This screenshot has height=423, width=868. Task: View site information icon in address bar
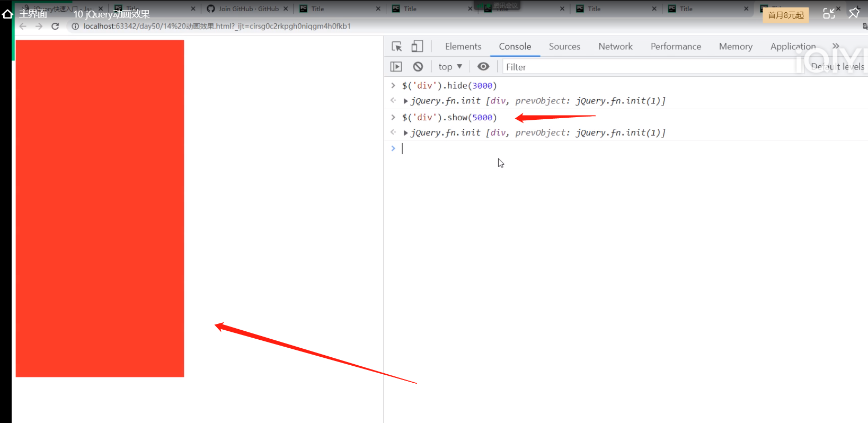pyautogui.click(x=75, y=26)
